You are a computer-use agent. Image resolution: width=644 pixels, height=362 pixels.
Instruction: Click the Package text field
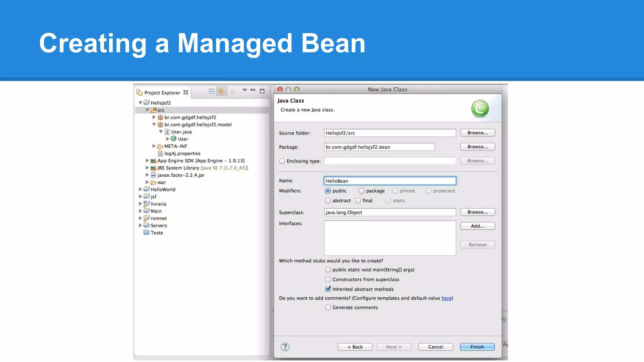(x=379, y=147)
